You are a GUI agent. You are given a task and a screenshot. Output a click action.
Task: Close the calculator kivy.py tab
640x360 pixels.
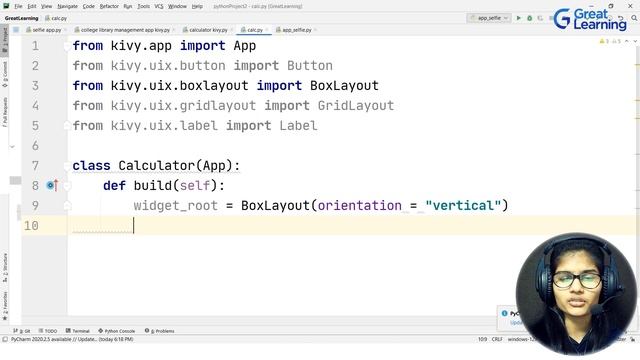coord(231,30)
